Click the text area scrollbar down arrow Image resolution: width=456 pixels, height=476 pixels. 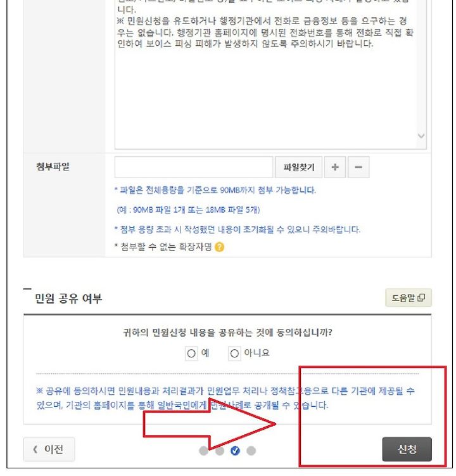[x=421, y=136]
